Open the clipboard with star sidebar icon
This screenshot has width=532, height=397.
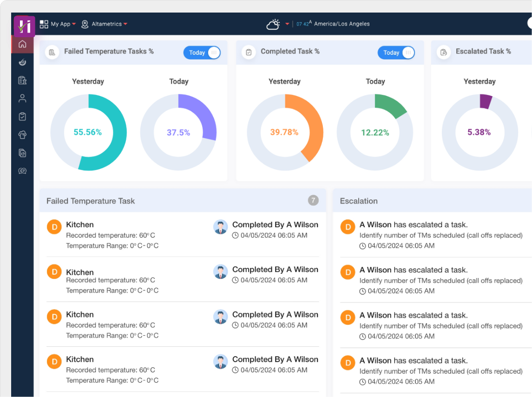coord(22,80)
